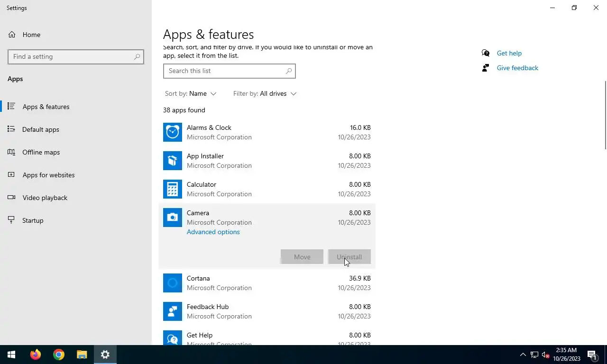Click the Calculator app icon
The width and height of the screenshot is (607, 364).
[173, 189]
